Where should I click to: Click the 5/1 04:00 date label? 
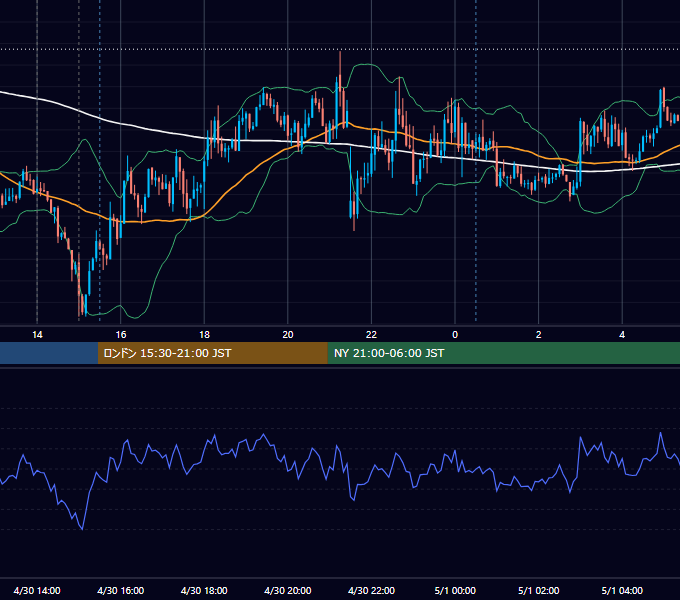click(622, 590)
